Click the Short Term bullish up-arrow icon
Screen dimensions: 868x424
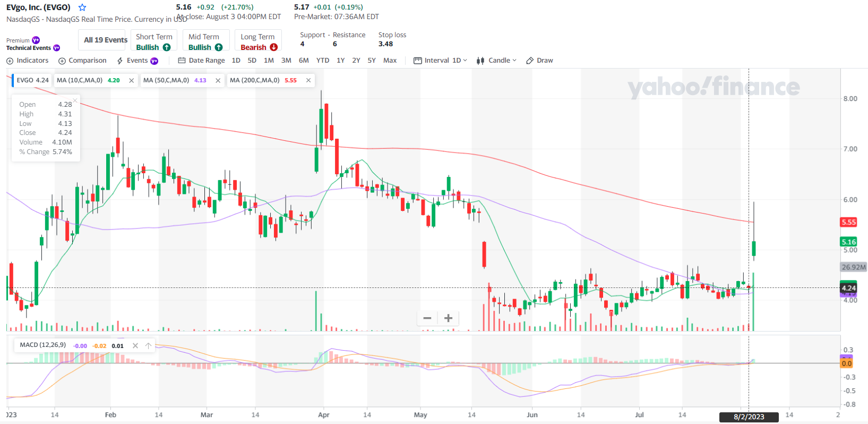click(167, 47)
